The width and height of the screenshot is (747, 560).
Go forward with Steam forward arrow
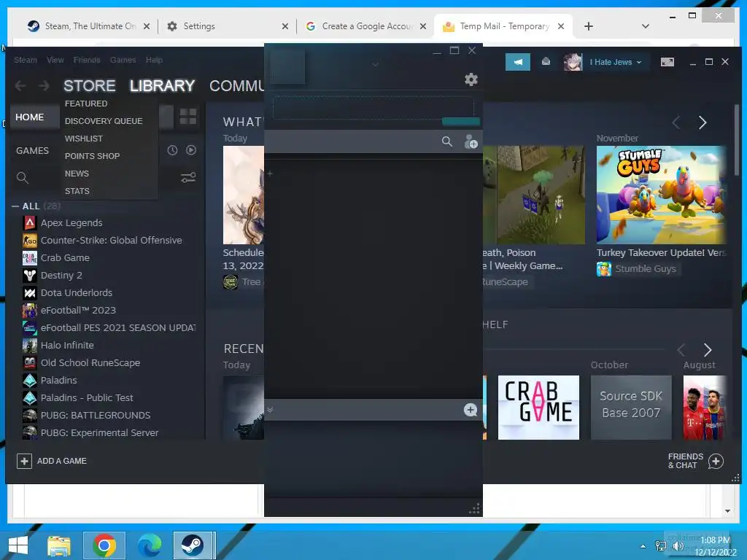tap(44, 86)
